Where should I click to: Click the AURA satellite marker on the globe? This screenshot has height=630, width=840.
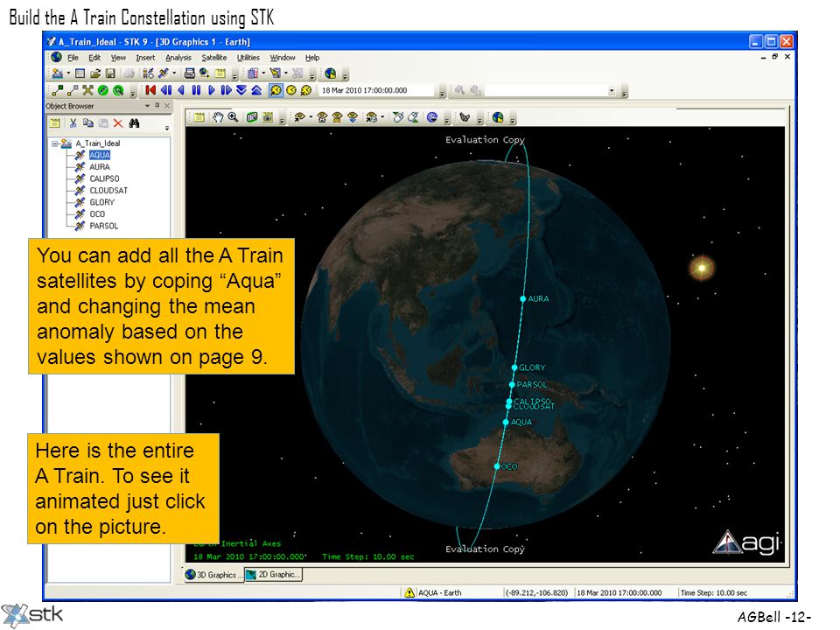point(522,299)
